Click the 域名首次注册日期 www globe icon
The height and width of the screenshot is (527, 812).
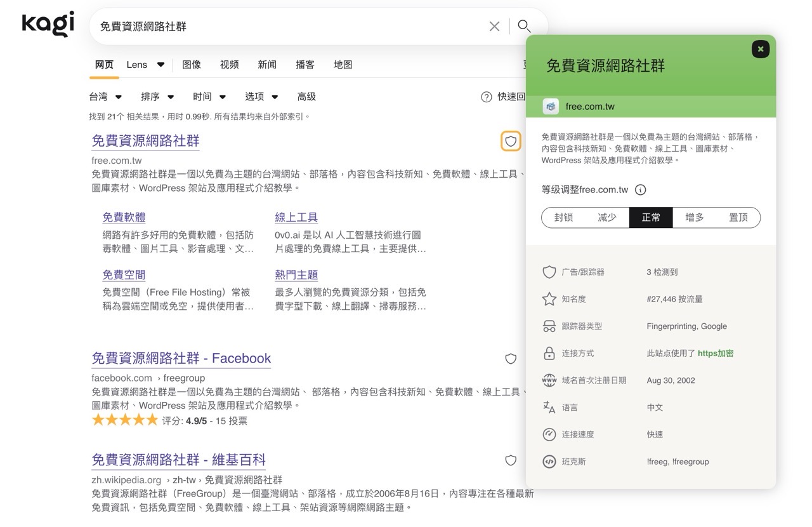(x=549, y=380)
